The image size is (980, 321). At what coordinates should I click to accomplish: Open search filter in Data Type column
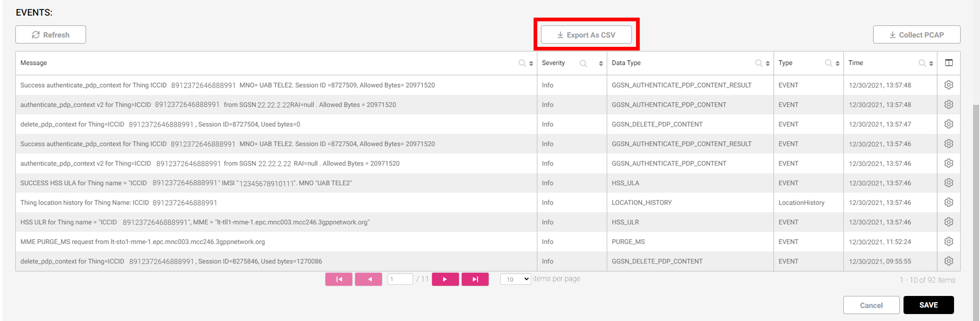[x=758, y=63]
